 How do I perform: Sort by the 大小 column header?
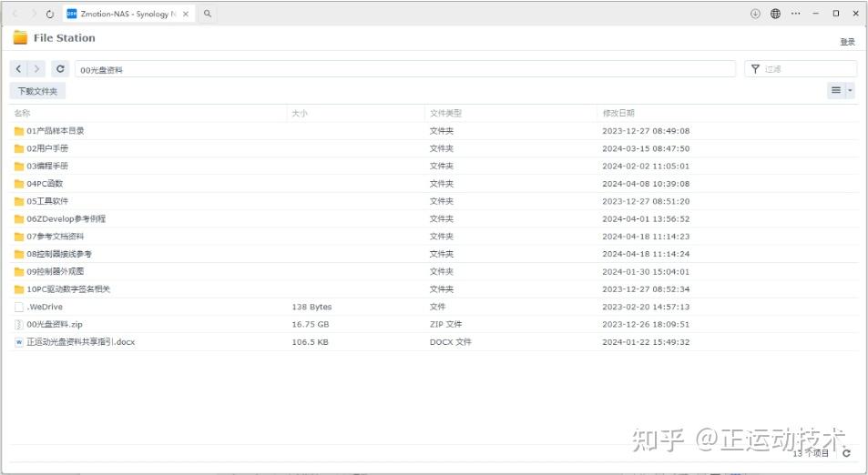[x=300, y=114]
